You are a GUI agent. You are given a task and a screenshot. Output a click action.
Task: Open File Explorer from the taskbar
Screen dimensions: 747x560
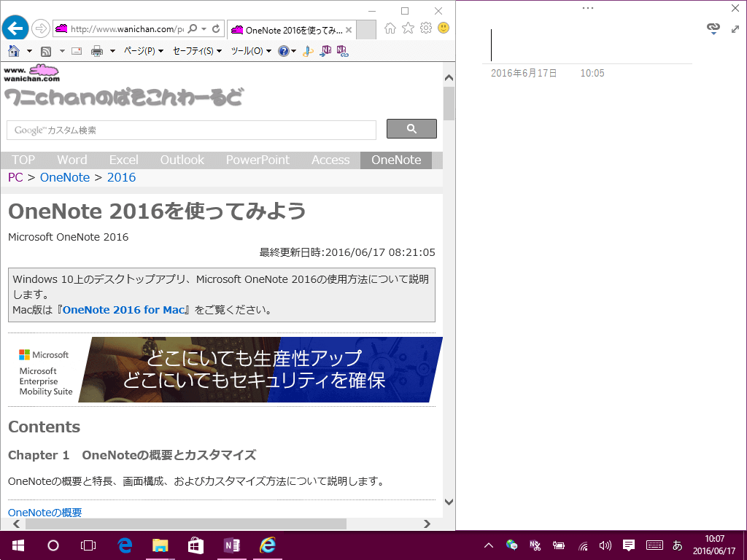click(x=160, y=545)
